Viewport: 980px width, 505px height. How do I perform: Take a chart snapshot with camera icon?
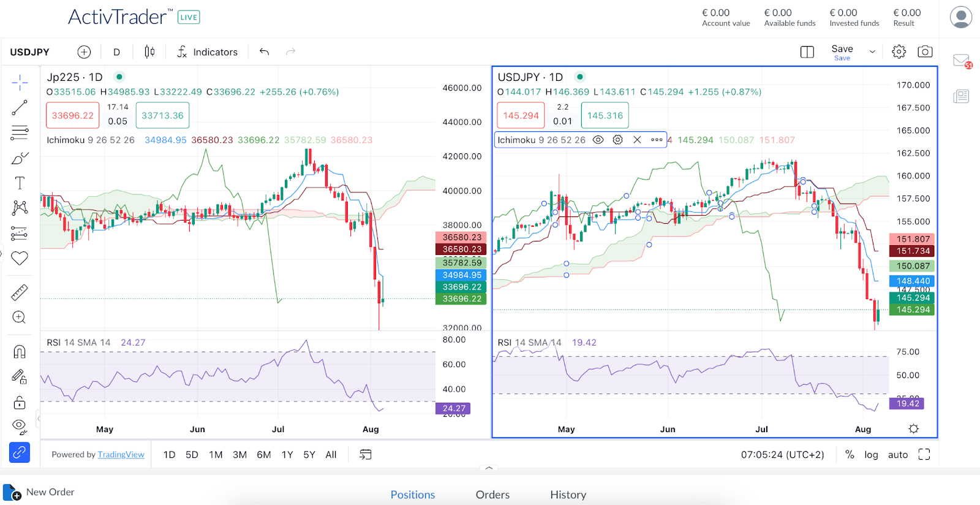pos(925,52)
